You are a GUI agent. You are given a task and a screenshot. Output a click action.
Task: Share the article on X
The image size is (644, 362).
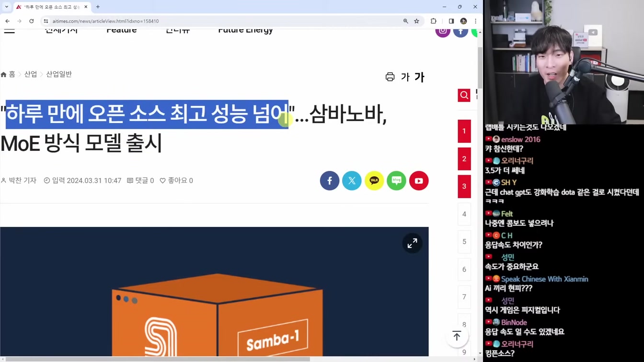[x=352, y=181]
